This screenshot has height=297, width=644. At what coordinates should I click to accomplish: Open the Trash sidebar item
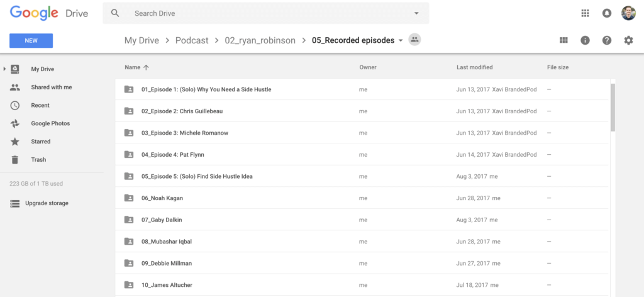(38, 159)
